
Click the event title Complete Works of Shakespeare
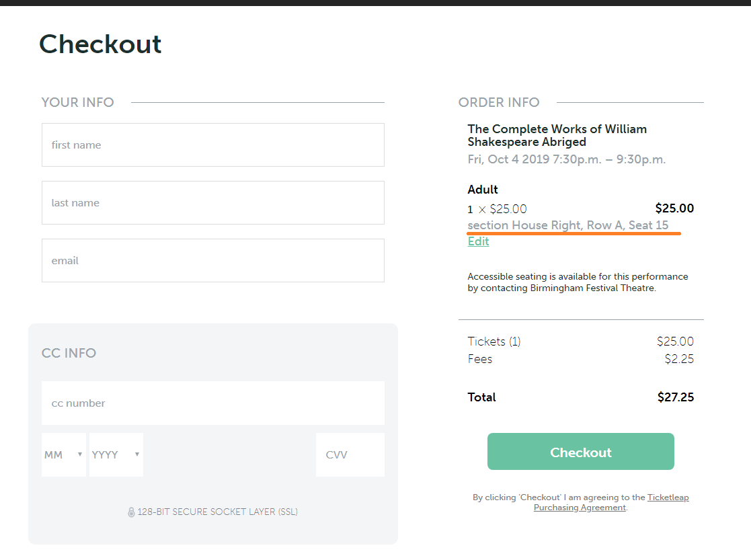coord(557,136)
